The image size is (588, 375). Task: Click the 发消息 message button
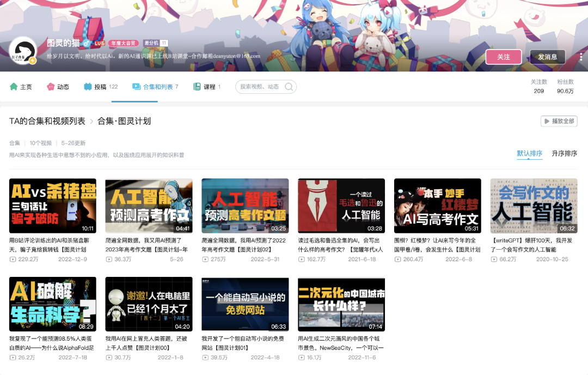(548, 57)
